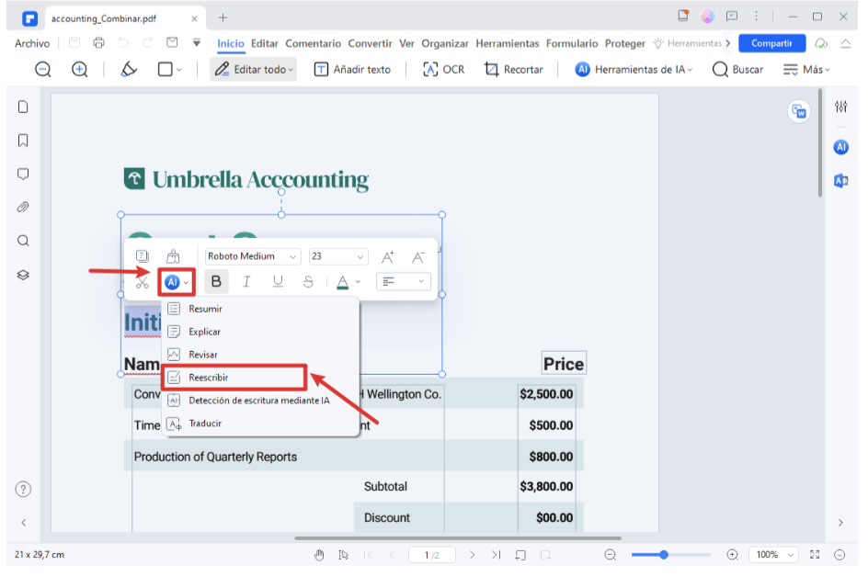
Task: Click the increase font size icon
Action: coord(387,257)
